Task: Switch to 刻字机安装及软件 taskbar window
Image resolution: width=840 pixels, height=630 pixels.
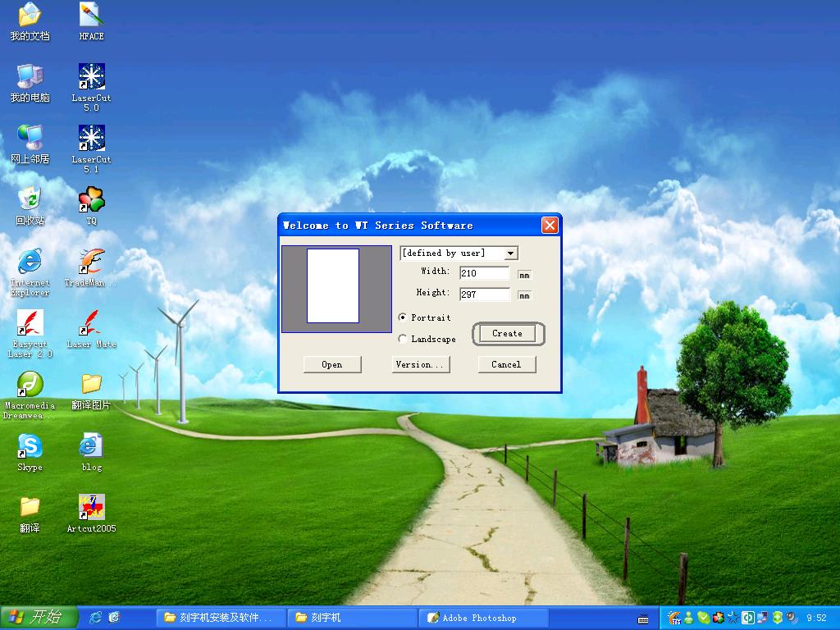Action: tap(221, 618)
